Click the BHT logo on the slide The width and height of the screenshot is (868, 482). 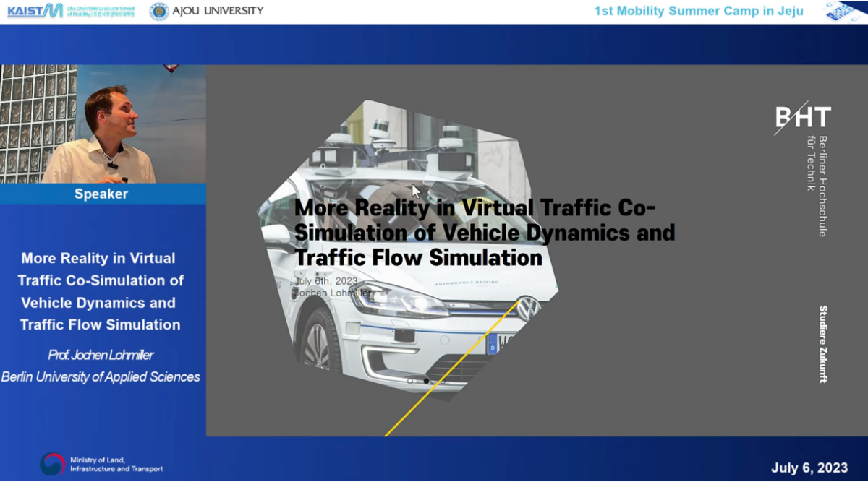point(802,117)
